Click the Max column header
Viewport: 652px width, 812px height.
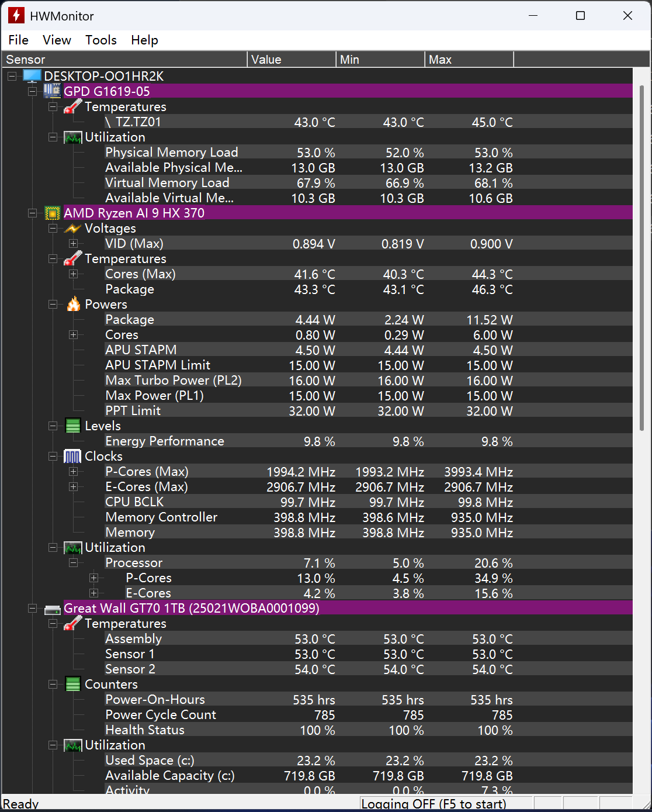tap(470, 60)
